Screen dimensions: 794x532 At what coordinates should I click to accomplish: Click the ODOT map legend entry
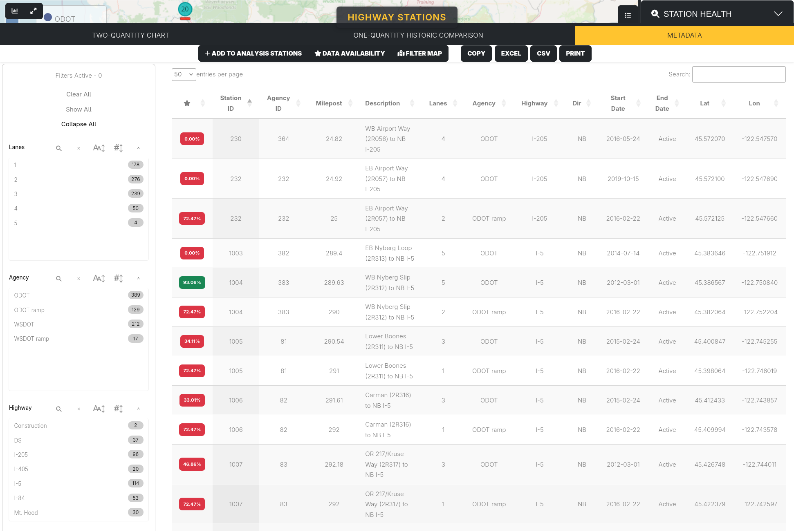tap(60, 19)
